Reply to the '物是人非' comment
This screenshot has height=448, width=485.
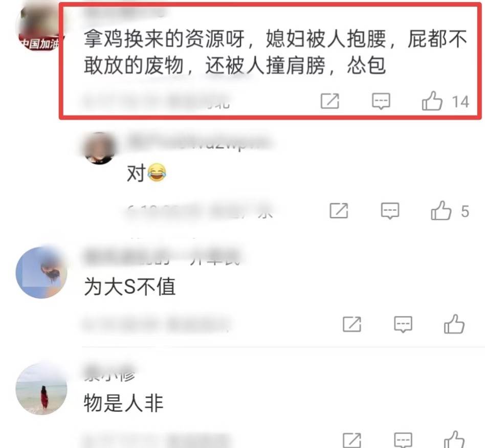click(403, 440)
